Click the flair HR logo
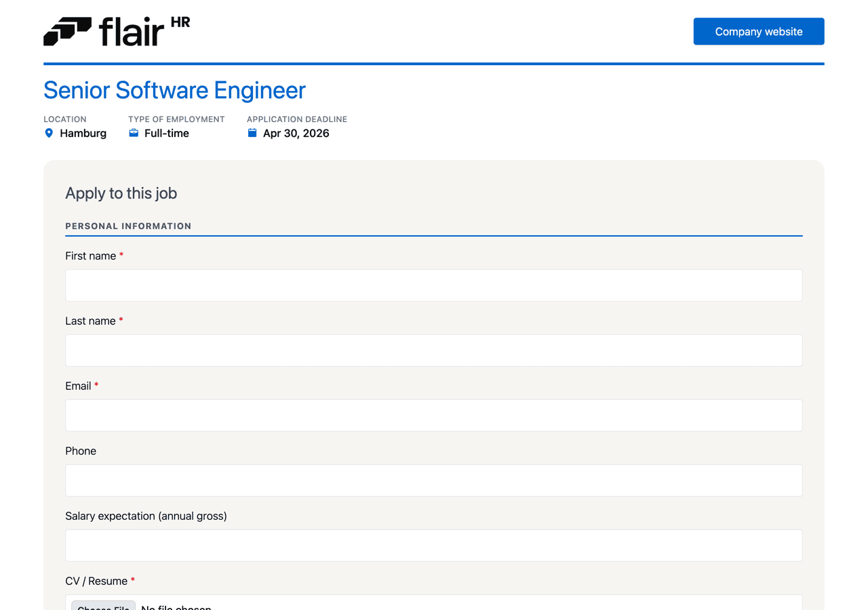868x610 pixels. tap(117, 31)
